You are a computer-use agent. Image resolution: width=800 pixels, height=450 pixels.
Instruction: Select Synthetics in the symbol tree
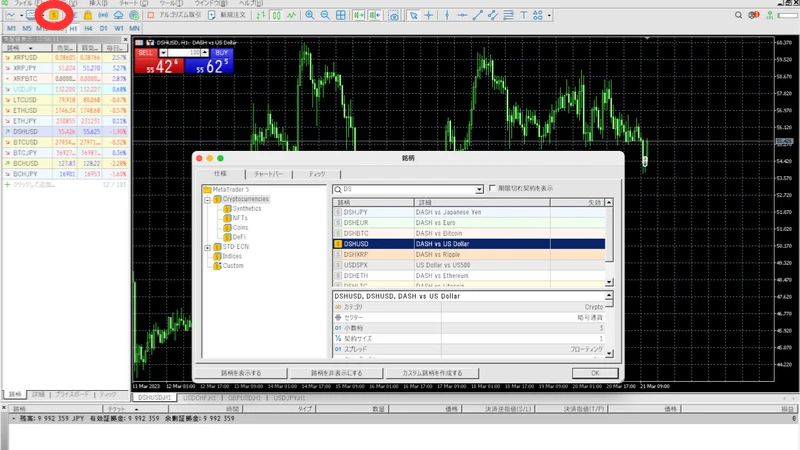247,209
